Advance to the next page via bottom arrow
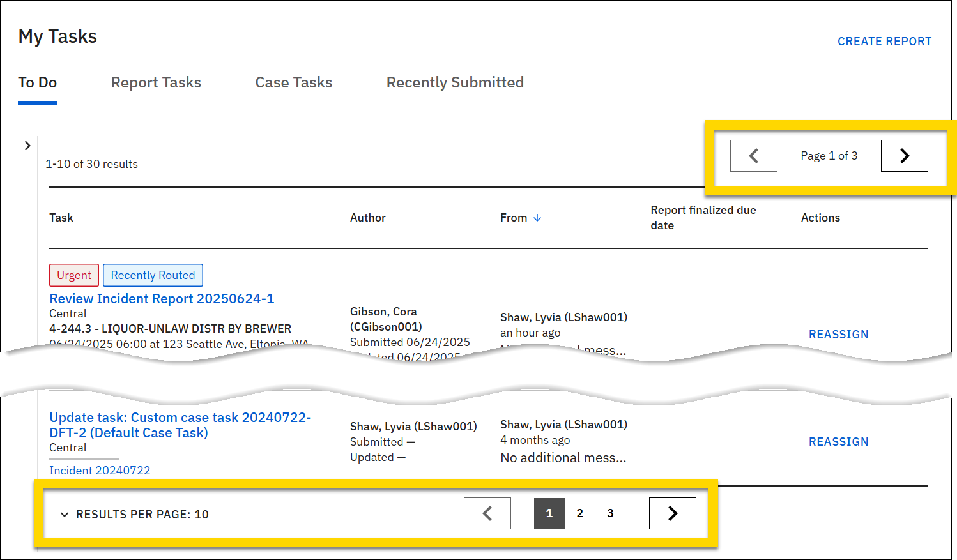The width and height of the screenshot is (957, 560). (x=672, y=513)
